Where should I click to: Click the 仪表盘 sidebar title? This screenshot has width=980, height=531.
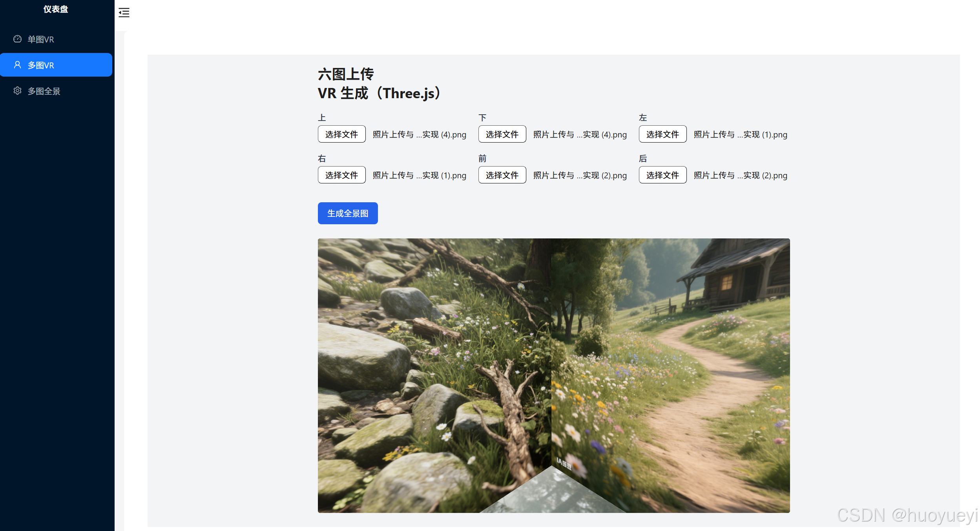pyautogui.click(x=56, y=9)
